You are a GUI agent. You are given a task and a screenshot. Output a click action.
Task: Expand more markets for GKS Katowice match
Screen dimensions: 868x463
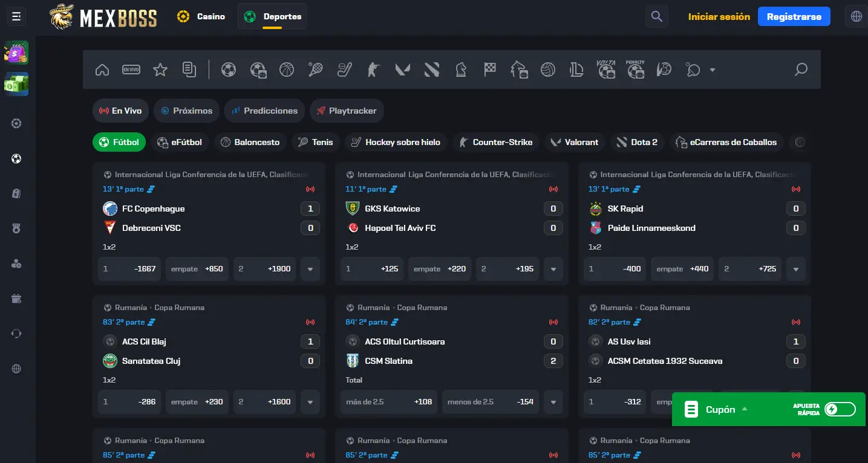click(553, 269)
